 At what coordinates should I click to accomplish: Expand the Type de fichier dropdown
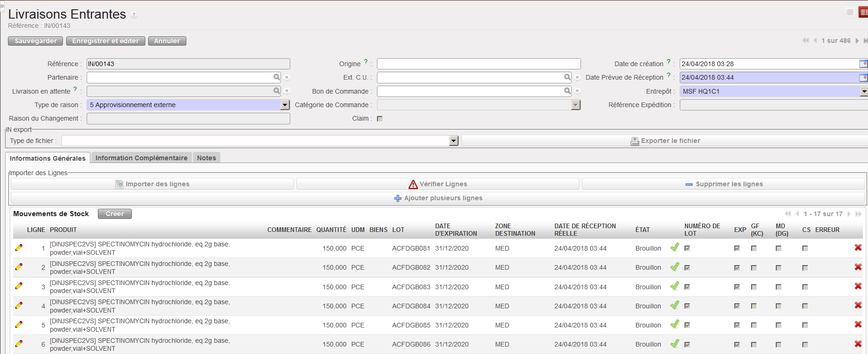pyautogui.click(x=453, y=141)
